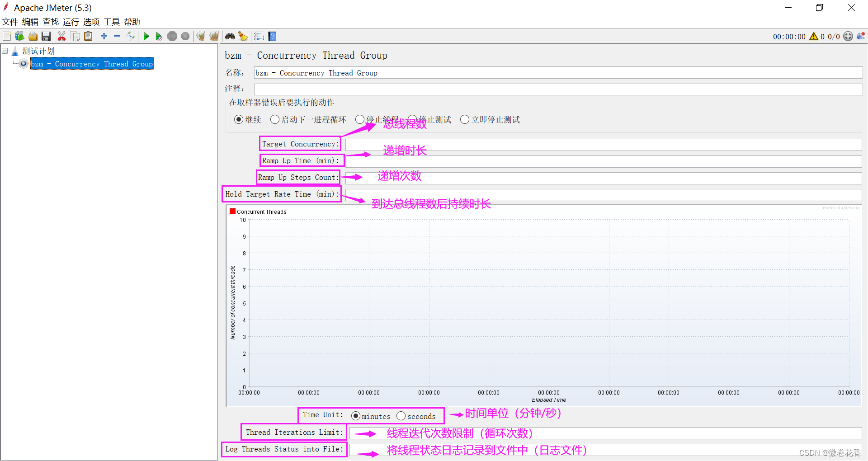This screenshot has width=868, height=461.
Task: Click the 在取样器错误后要执行的动作 group label
Action: point(281,103)
